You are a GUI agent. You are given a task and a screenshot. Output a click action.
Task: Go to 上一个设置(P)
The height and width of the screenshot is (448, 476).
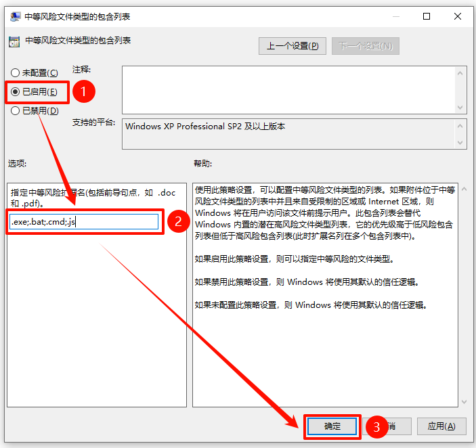[x=293, y=46]
